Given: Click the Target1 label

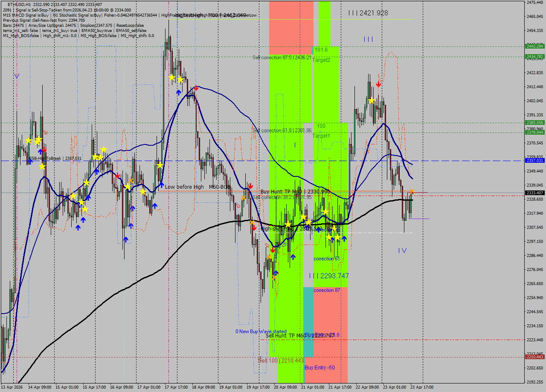Looking at the screenshot, I should click(x=321, y=135).
